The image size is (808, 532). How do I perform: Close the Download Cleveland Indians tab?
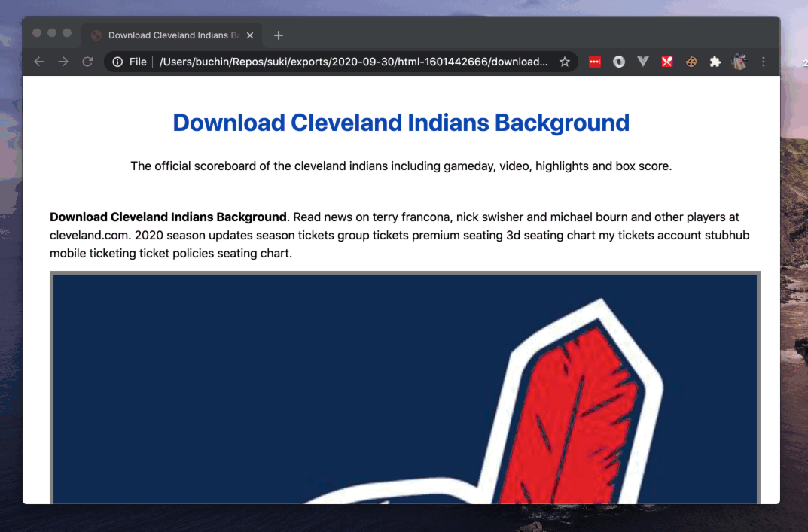click(251, 35)
